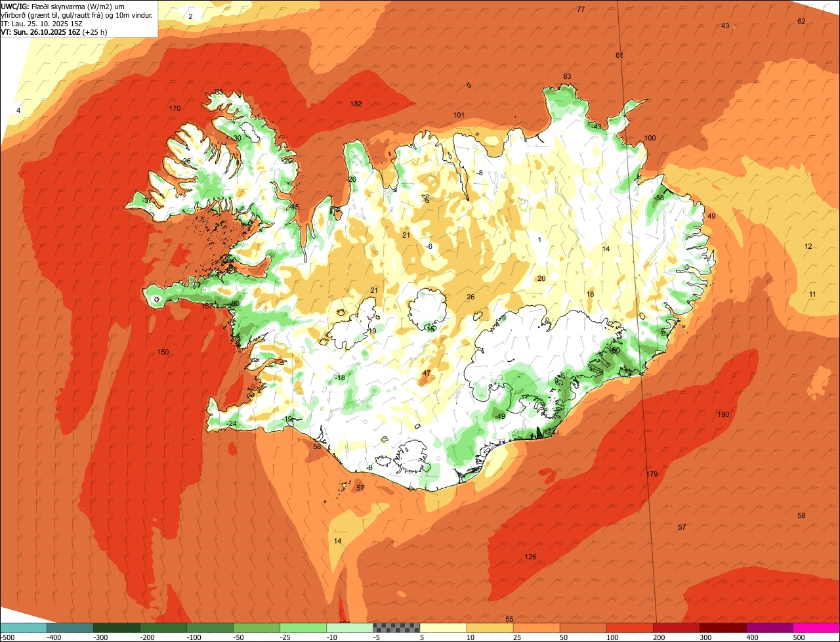The image size is (840, 642).
Task: Select the light orange swatch labeled 10
Action: [490, 628]
